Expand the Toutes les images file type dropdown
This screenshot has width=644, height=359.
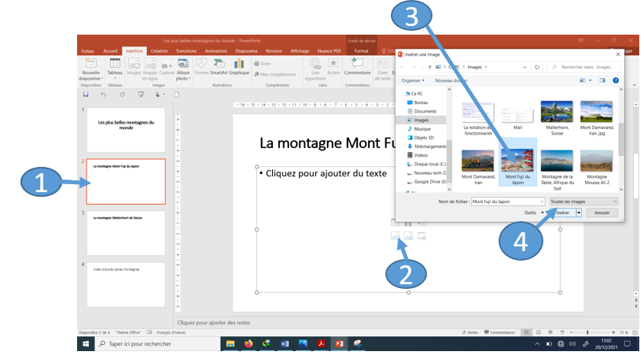[x=583, y=202]
